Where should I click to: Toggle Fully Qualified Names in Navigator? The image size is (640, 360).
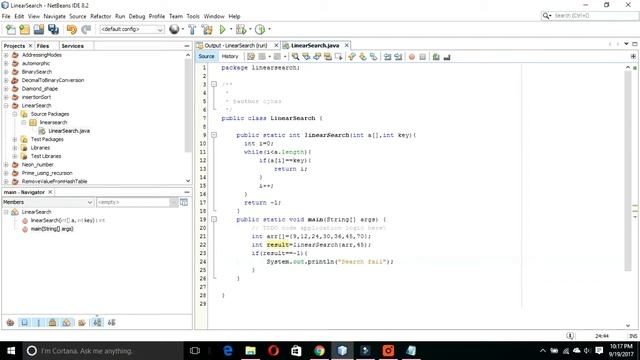tap(82, 322)
